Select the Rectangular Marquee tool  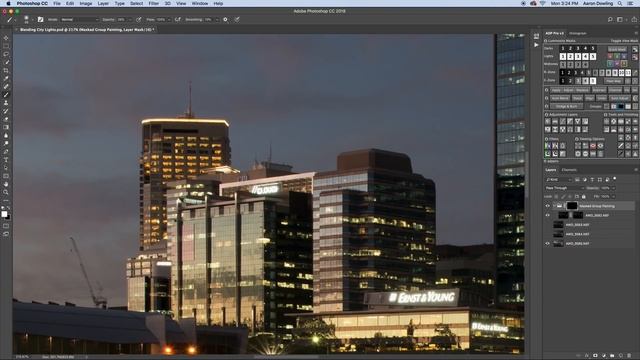[6, 46]
